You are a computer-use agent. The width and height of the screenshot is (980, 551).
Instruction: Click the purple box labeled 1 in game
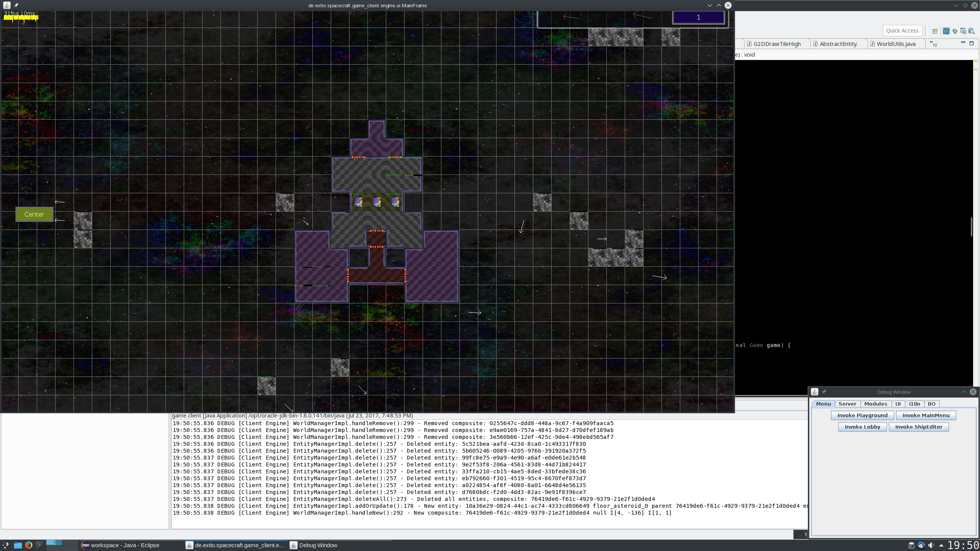[x=698, y=17]
